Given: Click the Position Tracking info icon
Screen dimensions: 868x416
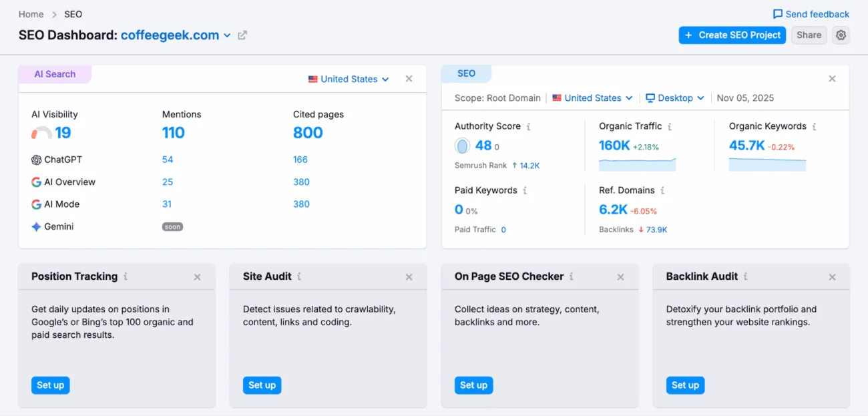Looking at the screenshot, I should pyautogui.click(x=126, y=276).
